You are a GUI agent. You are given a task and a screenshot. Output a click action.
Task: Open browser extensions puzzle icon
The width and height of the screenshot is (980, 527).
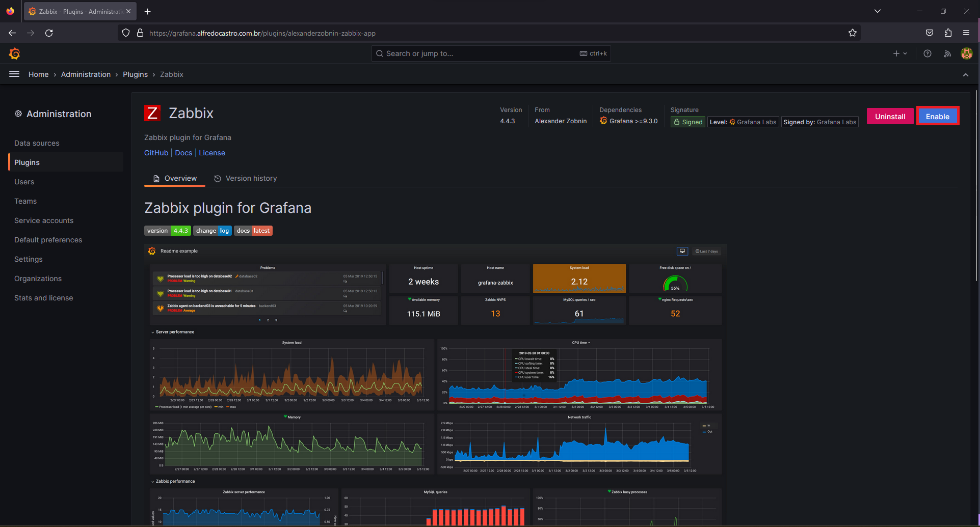click(x=948, y=33)
